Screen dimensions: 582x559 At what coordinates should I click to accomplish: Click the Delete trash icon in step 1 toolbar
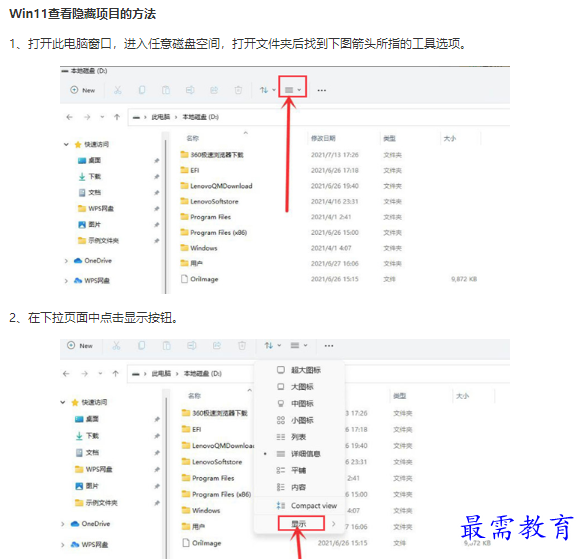tap(238, 90)
